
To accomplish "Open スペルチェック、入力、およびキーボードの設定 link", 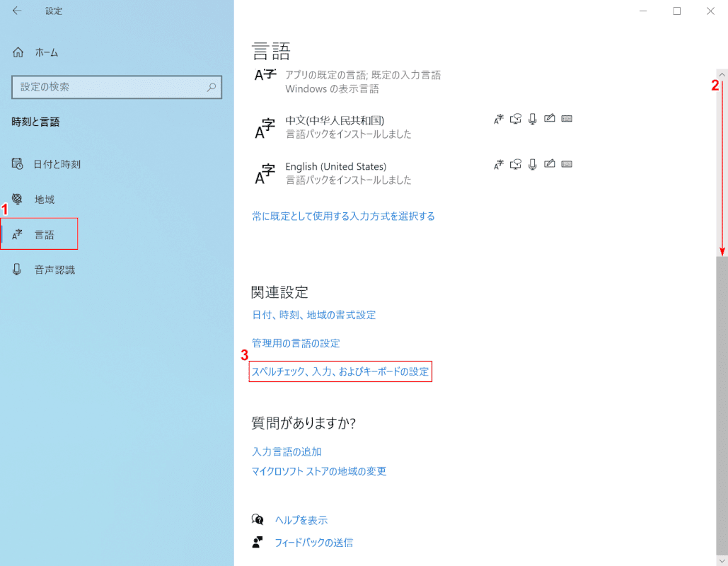I will point(340,371).
